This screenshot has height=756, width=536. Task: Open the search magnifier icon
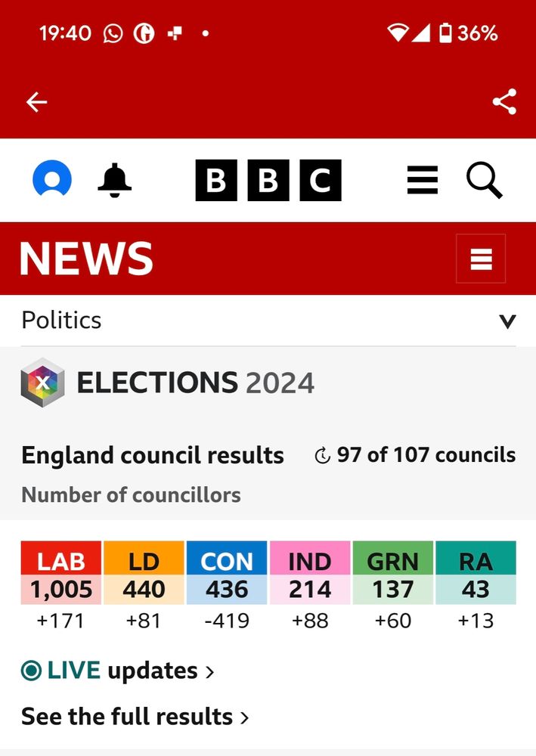click(x=484, y=180)
